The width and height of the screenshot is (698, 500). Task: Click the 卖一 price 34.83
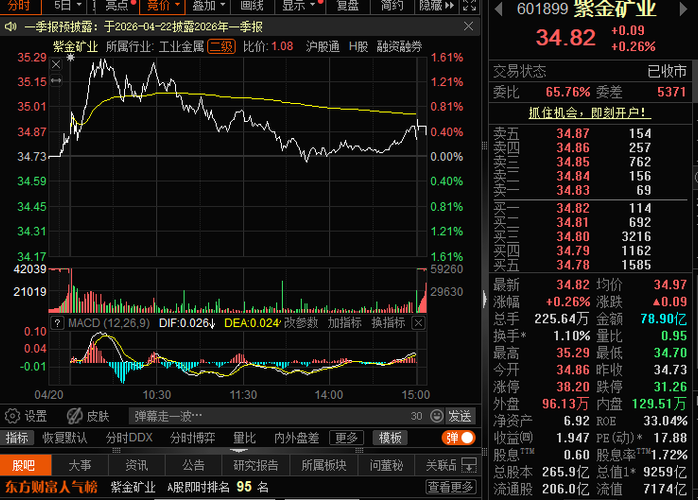point(573,191)
